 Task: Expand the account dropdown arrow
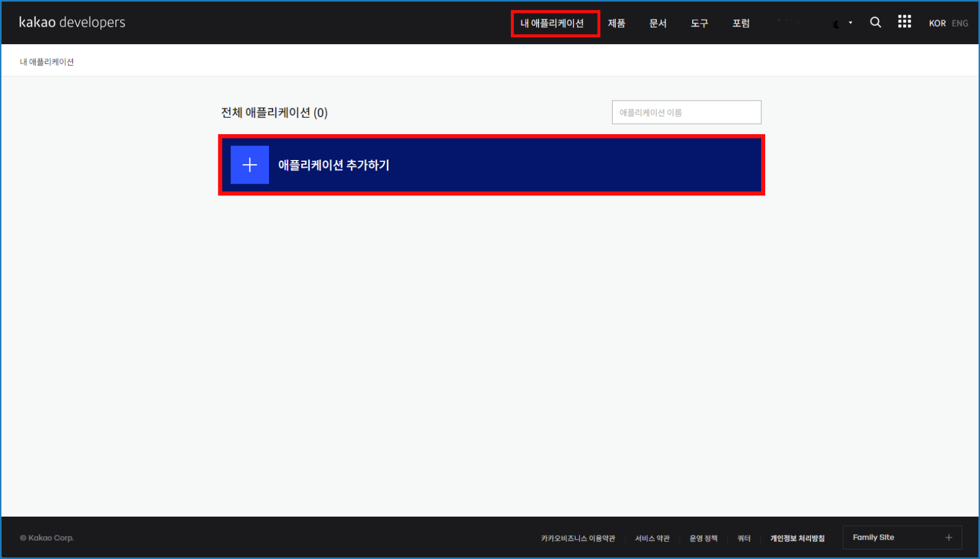(x=850, y=23)
